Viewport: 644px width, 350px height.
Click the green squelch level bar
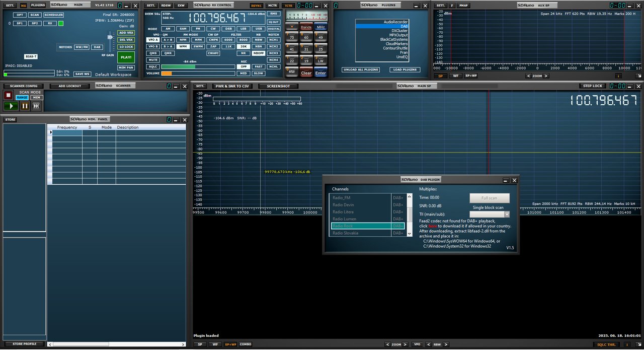(x=178, y=66)
